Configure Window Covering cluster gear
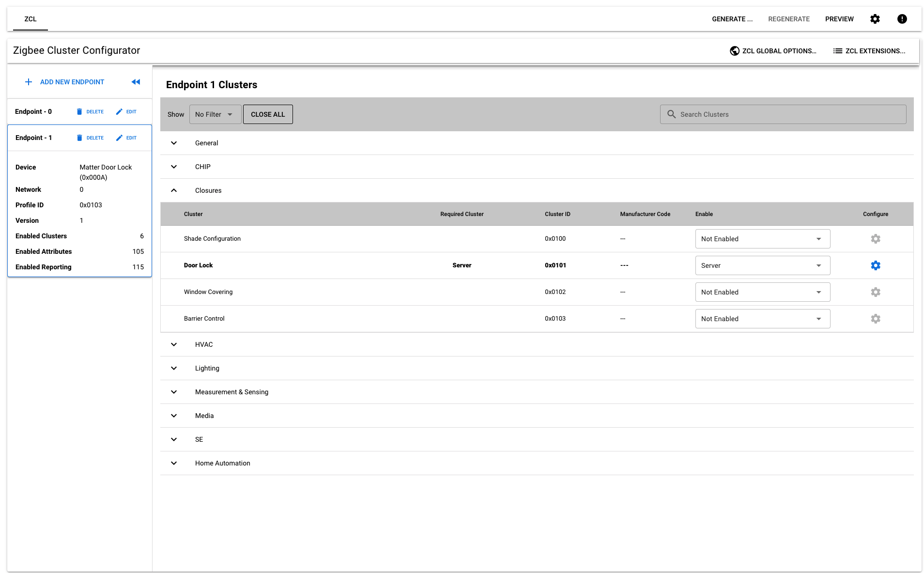The image size is (924, 573). [x=875, y=292]
